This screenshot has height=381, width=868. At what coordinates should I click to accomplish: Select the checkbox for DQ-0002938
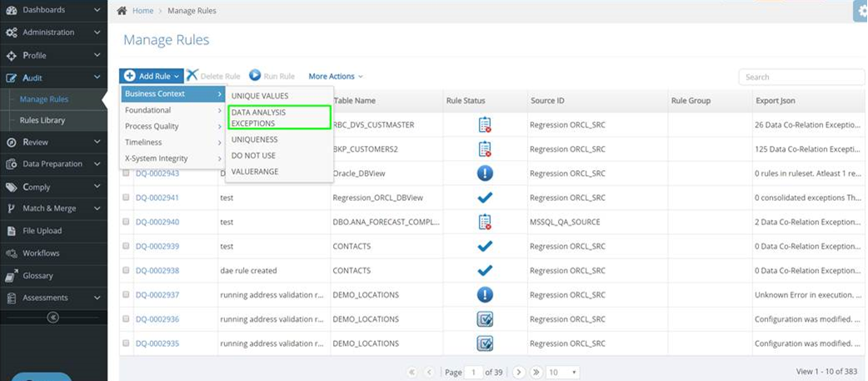pyautogui.click(x=127, y=270)
